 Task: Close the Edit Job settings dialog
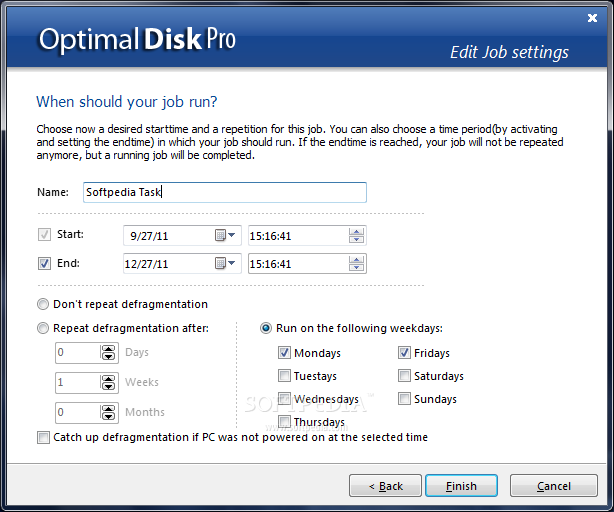click(592, 18)
